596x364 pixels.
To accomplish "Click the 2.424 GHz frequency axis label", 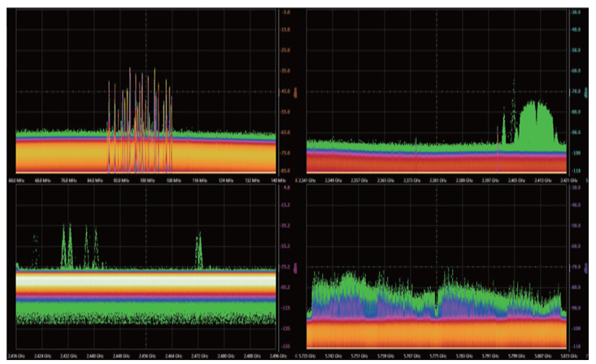I will [42, 356].
